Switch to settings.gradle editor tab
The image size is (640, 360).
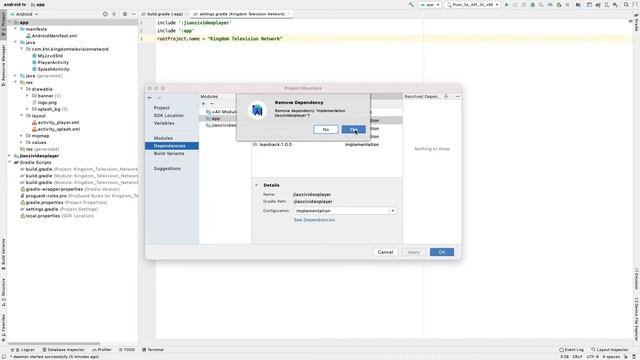242,14
